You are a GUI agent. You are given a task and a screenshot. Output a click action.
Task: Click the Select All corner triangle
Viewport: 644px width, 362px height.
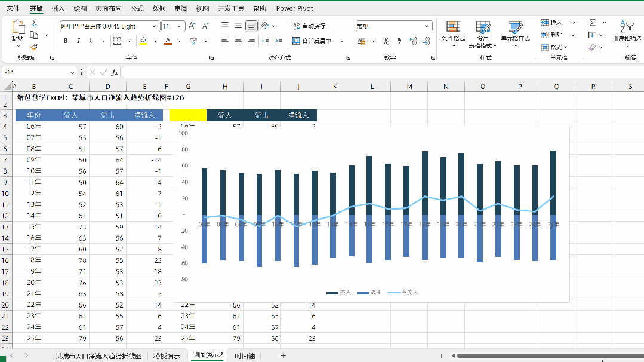[7, 86]
